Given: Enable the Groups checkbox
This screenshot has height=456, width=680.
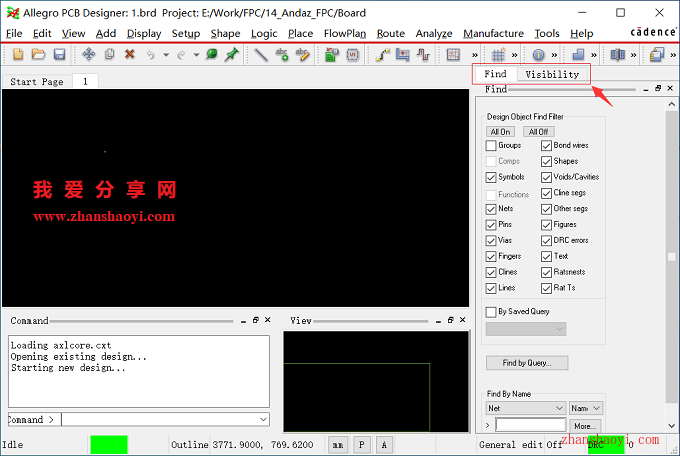Looking at the screenshot, I should 491,145.
